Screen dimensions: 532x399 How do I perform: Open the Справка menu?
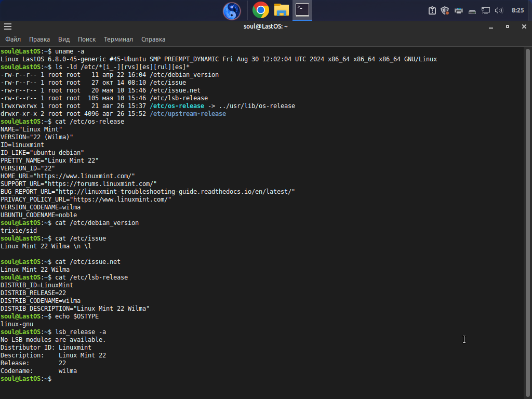pos(153,39)
